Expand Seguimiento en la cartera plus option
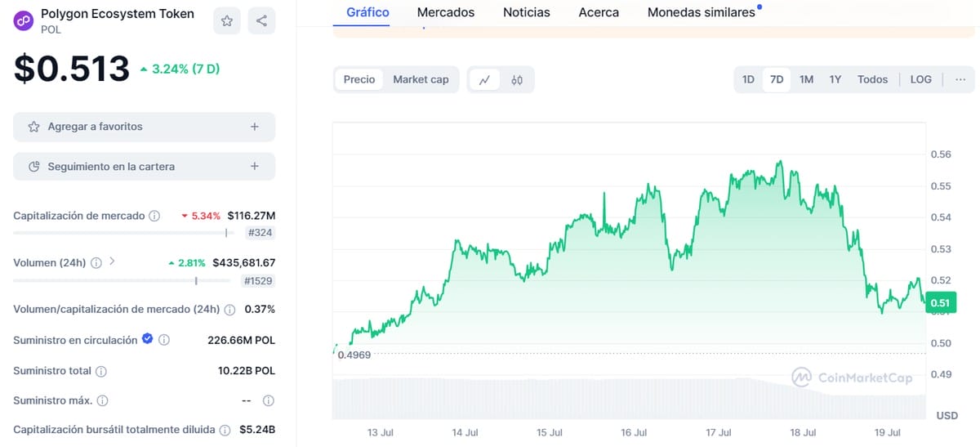This screenshot has width=980, height=447. [255, 166]
